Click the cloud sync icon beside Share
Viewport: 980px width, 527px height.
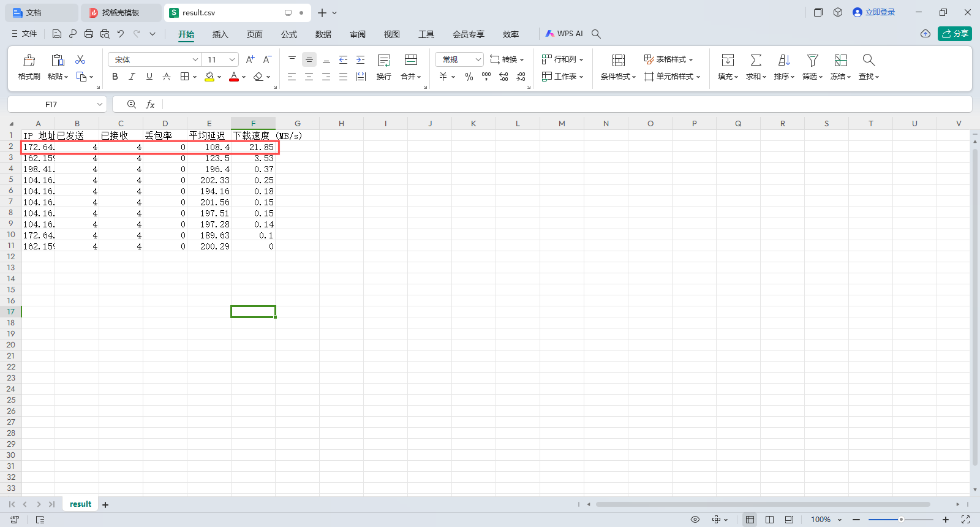(925, 34)
